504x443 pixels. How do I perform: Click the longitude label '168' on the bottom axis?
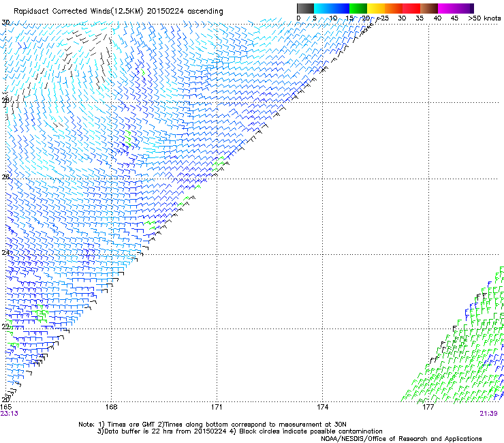point(111,407)
